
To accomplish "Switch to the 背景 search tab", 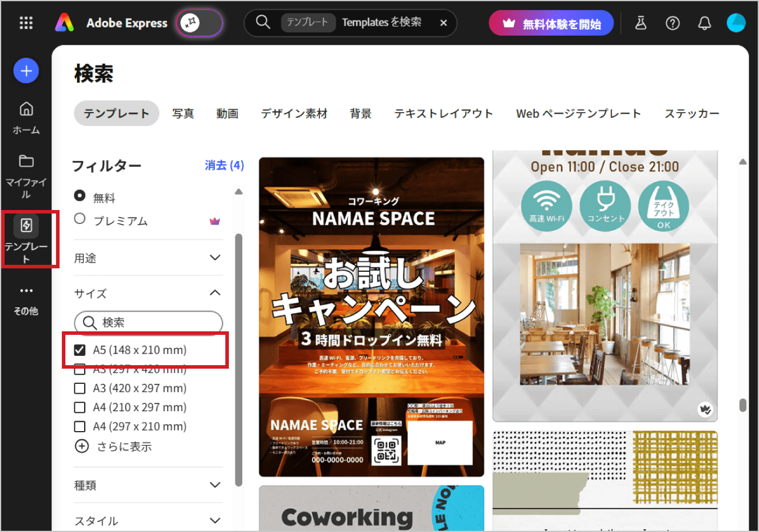I will click(x=361, y=113).
